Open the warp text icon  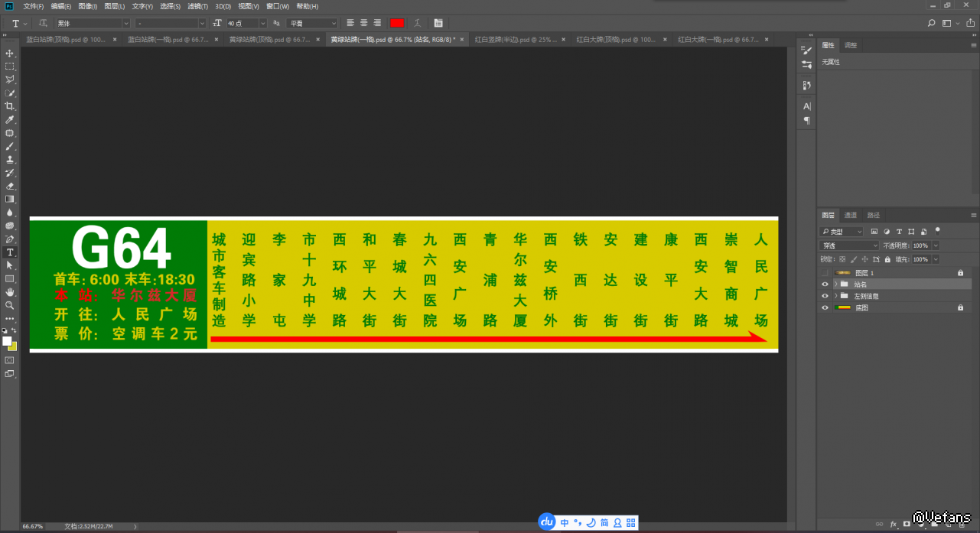[x=417, y=24]
